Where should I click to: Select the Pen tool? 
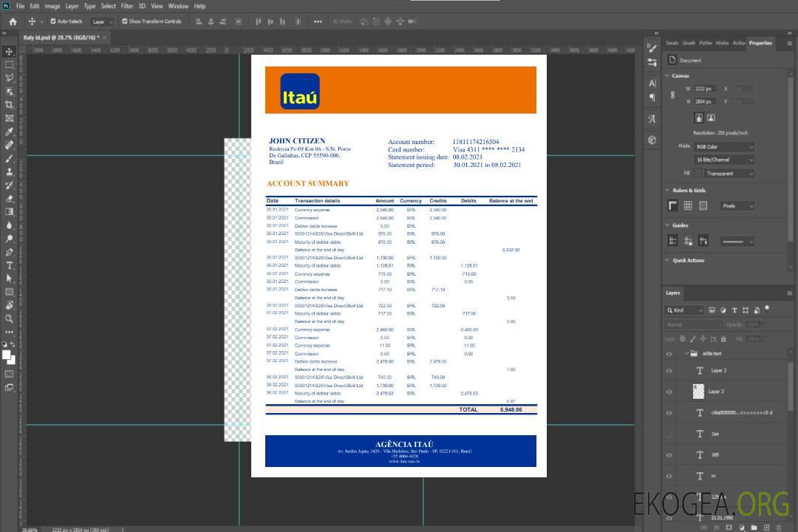coord(9,252)
